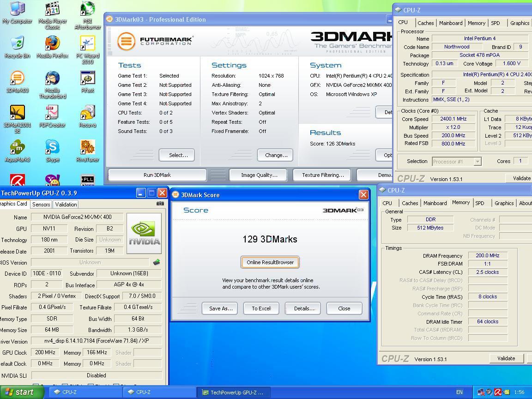Open PC Wizard 2010 shortcut
The image size is (532, 399).
pos(88,49)
